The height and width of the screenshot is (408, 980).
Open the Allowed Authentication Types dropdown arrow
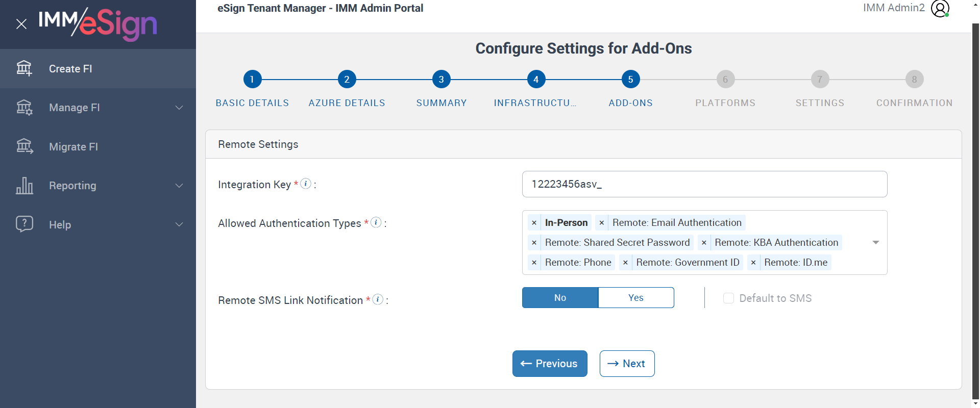tap(876, 242)
